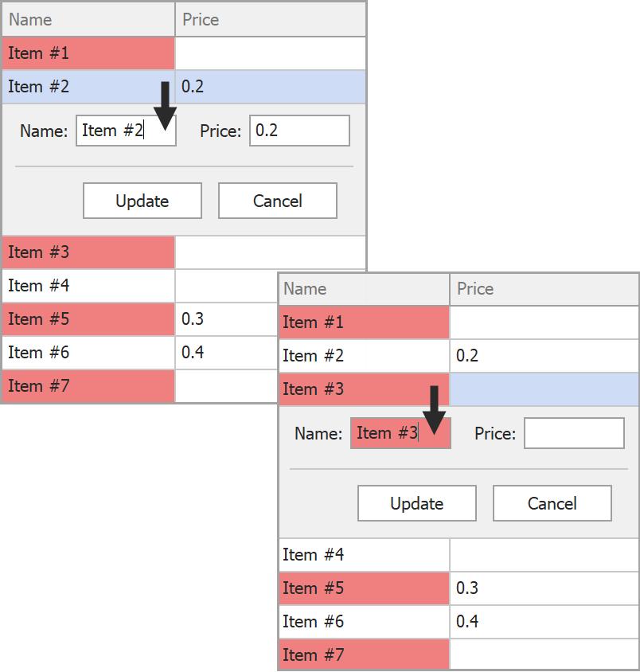Click the Name column header of the top grid
Viewport: 640px width, 672px height.
point(88,18)
